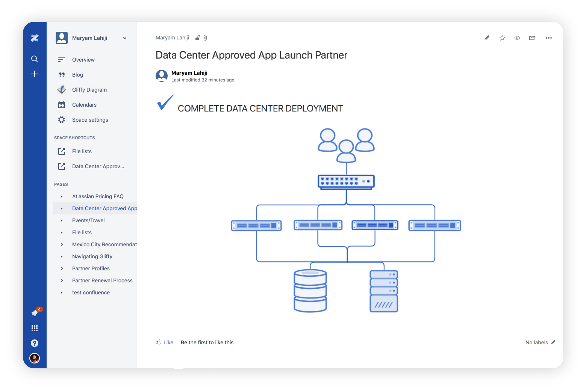Click the Gliffy Diagram icon
This screenshot has width=586, height=392.
click(62, 90)
